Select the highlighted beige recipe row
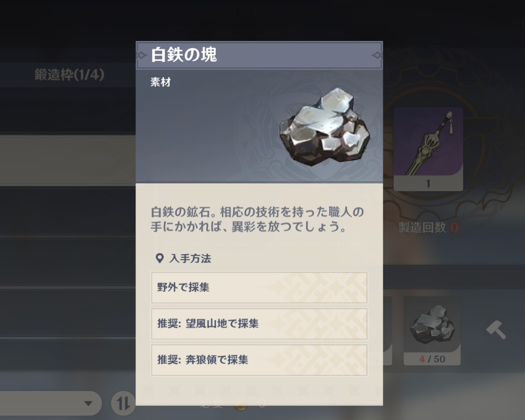Viewport: 525px width, 420px height. click(68, 161)
